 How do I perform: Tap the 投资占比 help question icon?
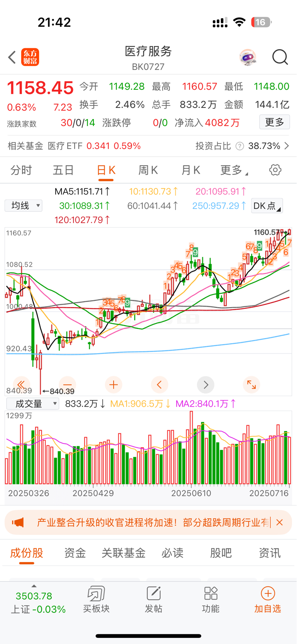[x=240, y=146]
